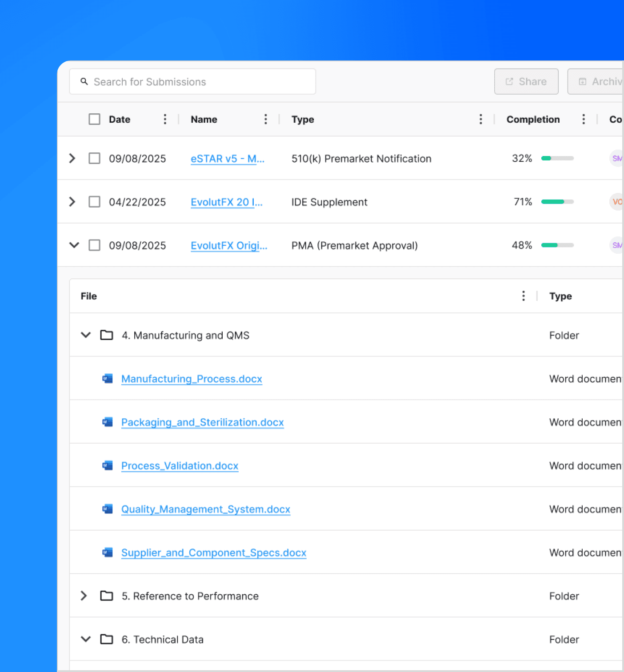Click the PMA (Premarket Approval) type cell

pos(355,246)
